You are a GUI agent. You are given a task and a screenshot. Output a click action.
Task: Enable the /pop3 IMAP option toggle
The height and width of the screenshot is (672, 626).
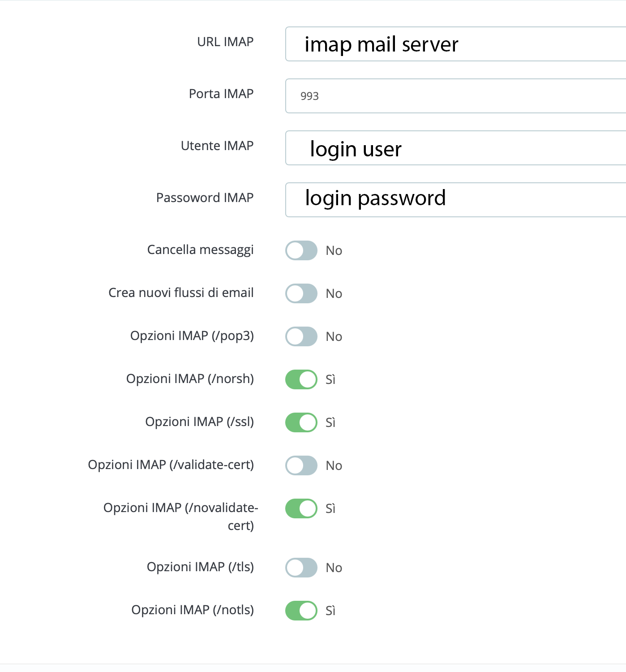(x=301, y=336)
